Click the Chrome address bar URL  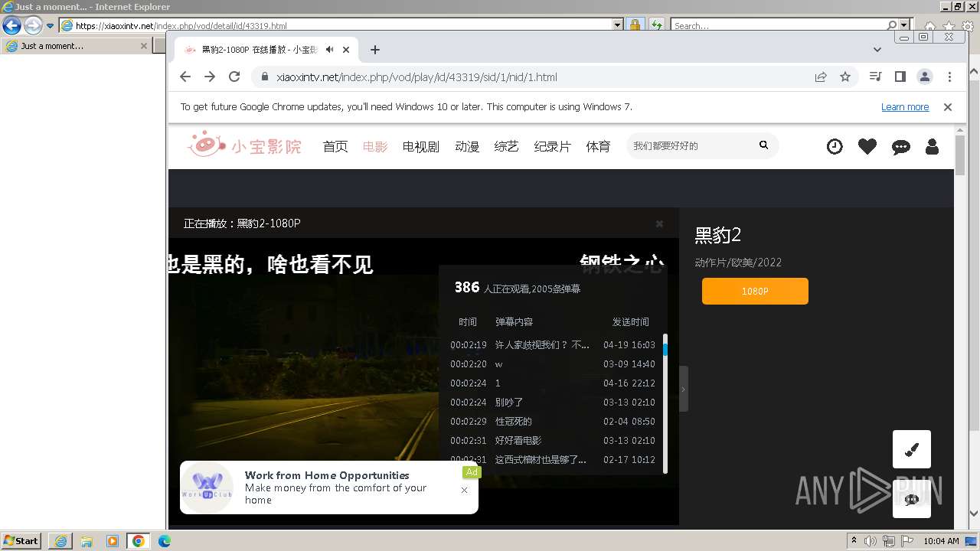tap(416, 77)
